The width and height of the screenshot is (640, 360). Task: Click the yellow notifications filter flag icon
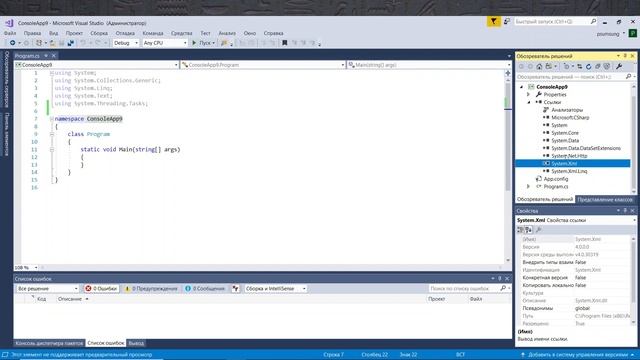coord(493,22)
